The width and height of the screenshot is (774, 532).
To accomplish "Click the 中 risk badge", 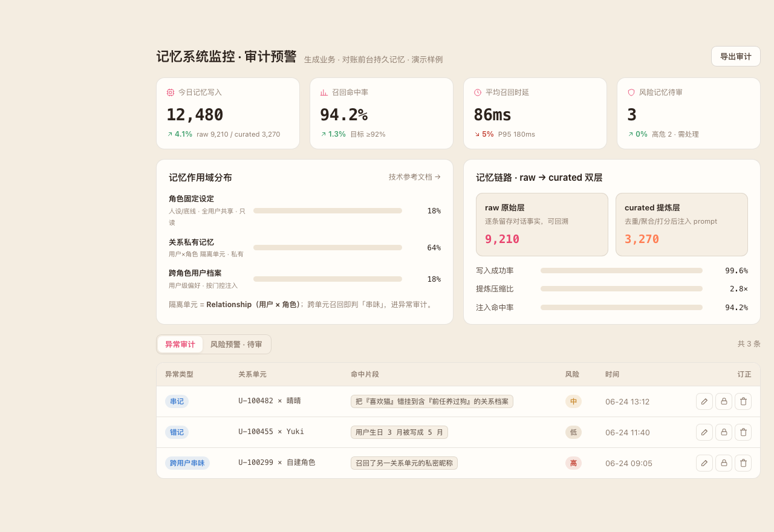I will 573,401.
